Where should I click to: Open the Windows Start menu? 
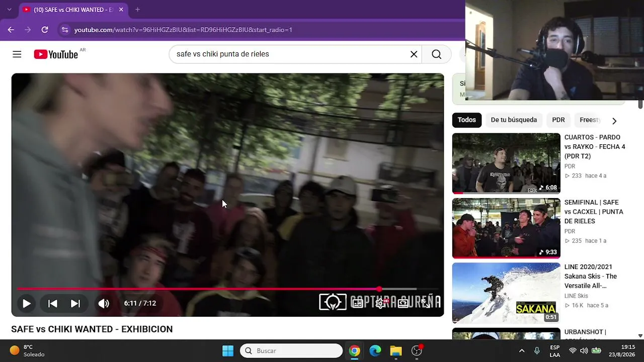(228, 351)
